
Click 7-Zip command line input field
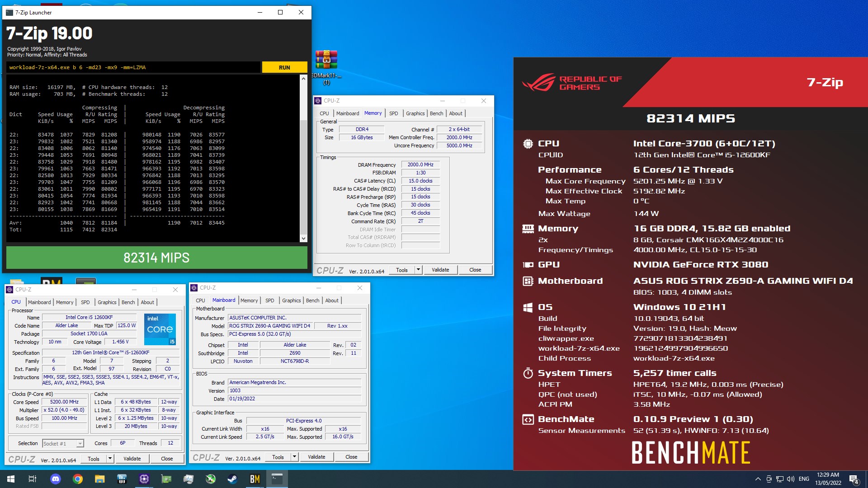pos(133,67)
